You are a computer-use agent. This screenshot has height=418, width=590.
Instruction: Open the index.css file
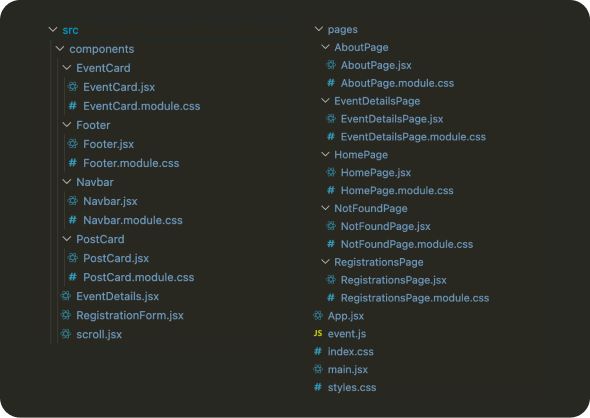[x=351, y=352]
